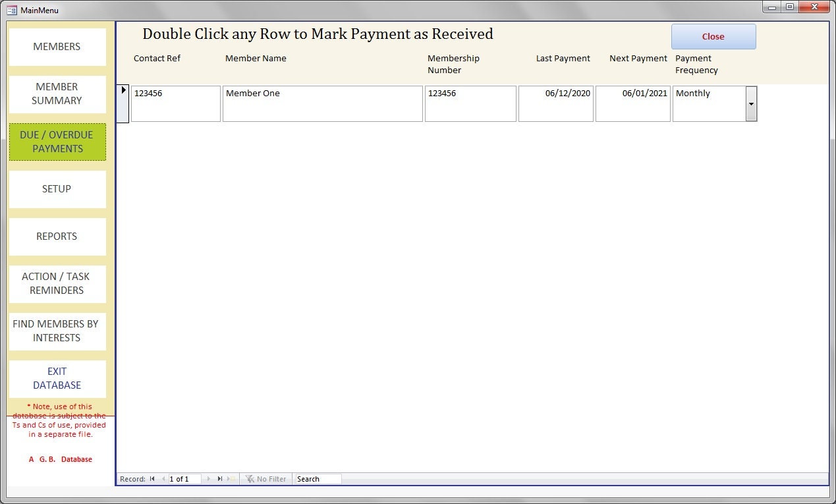This screenshot has width=836, height=504.
Task: Create a new blank record
Action: pyautogui.click(x=231, y=478)
